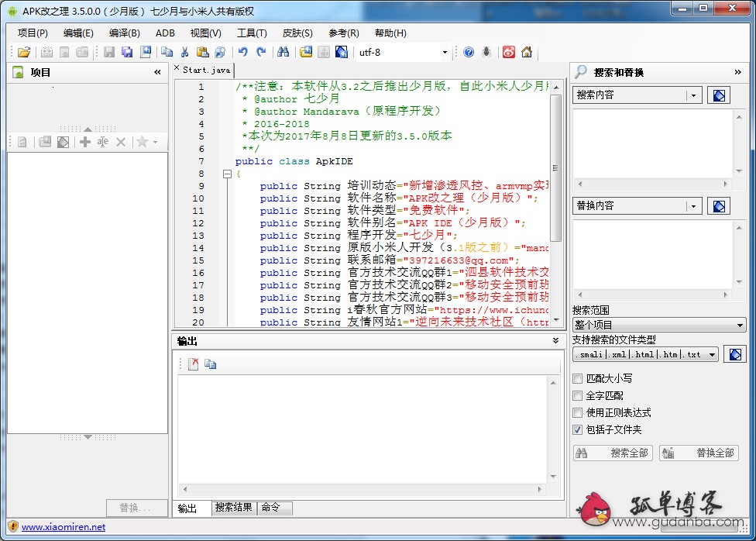Screen dimensions: 756x541
Task: Open the 编译(B) menu
Action: (x=125, y=33)
